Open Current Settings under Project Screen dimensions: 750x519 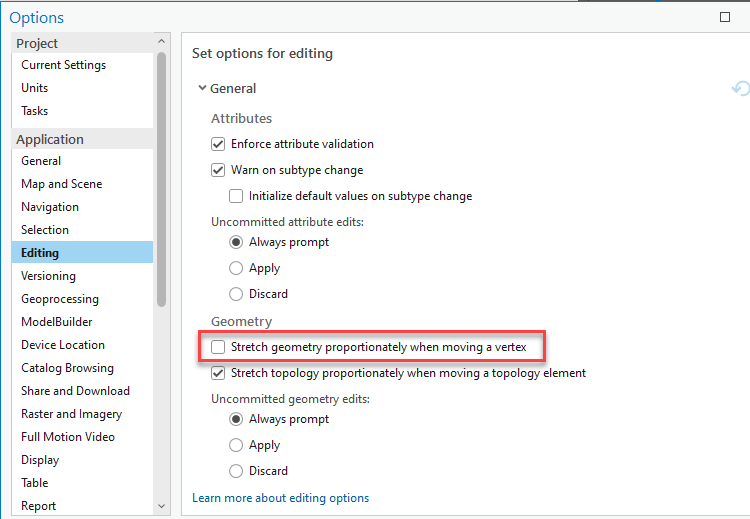pos(63,65)
